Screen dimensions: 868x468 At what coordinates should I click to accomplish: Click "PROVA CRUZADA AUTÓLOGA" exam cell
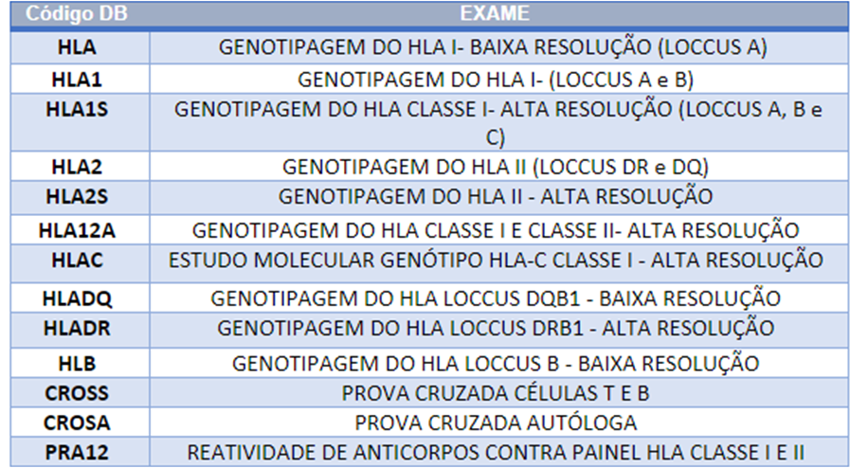pyautogui.click(x=495, y=422)
